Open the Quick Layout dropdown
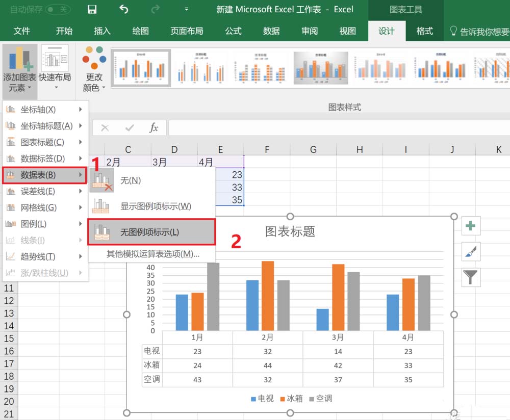Screen dimensions: 510x420 (x=55, y=68)
